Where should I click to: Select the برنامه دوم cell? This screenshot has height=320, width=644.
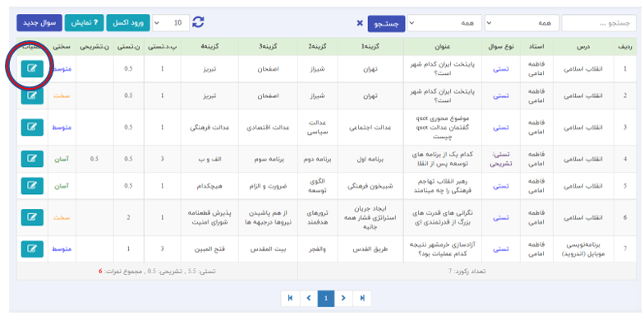(317, 158)
